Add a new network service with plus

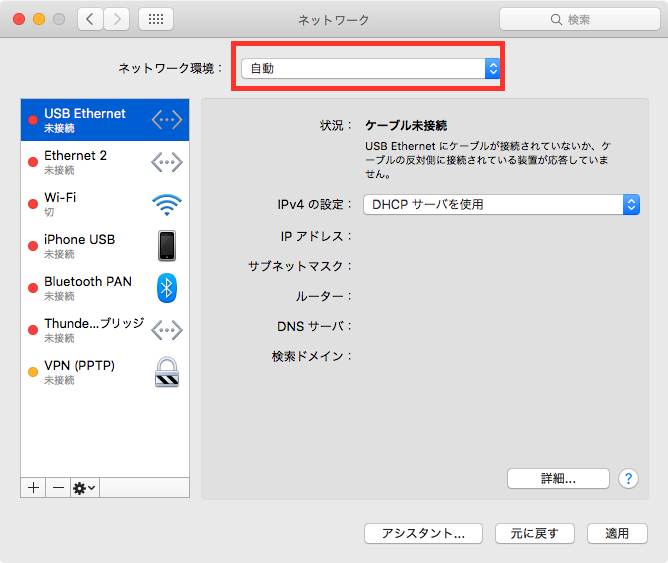[33, 488]
